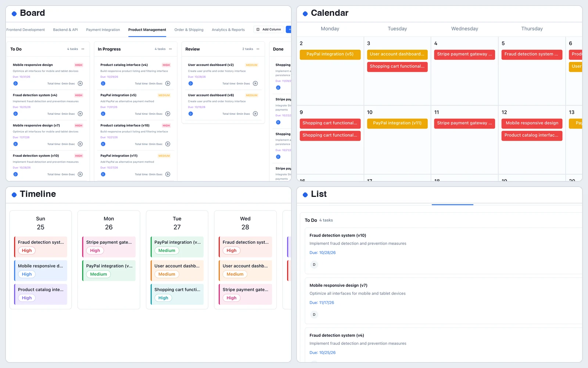Click due date 10/25/26 in List panel
This screenshot has width=588, height=368.
coord(322,353)
